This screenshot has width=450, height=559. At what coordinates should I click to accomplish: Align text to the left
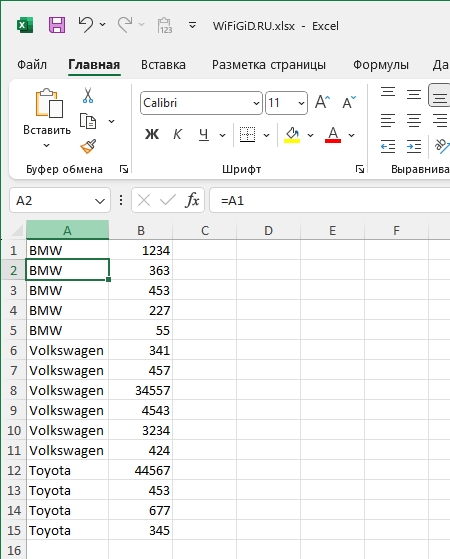pyautogui.click(x=388, y=120)
